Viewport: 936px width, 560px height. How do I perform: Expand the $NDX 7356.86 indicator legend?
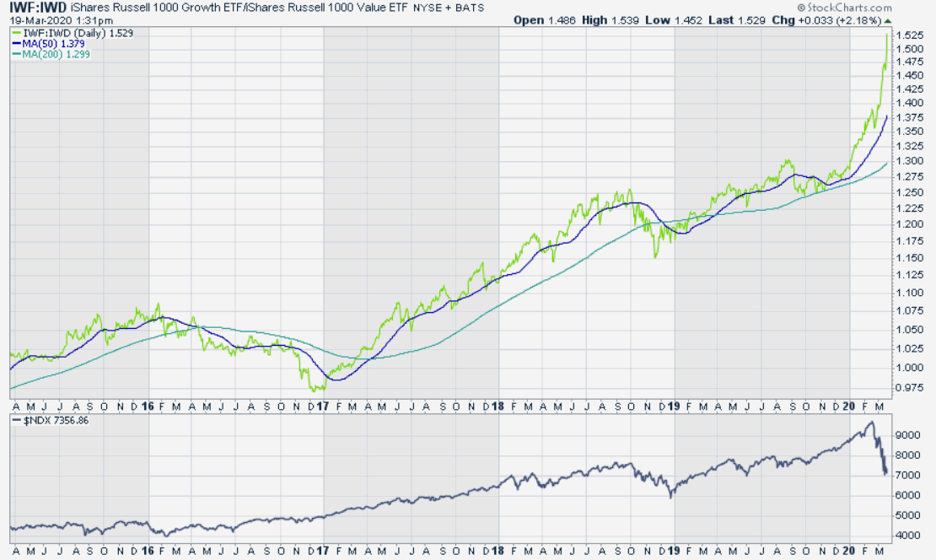[x=56, y=419]
